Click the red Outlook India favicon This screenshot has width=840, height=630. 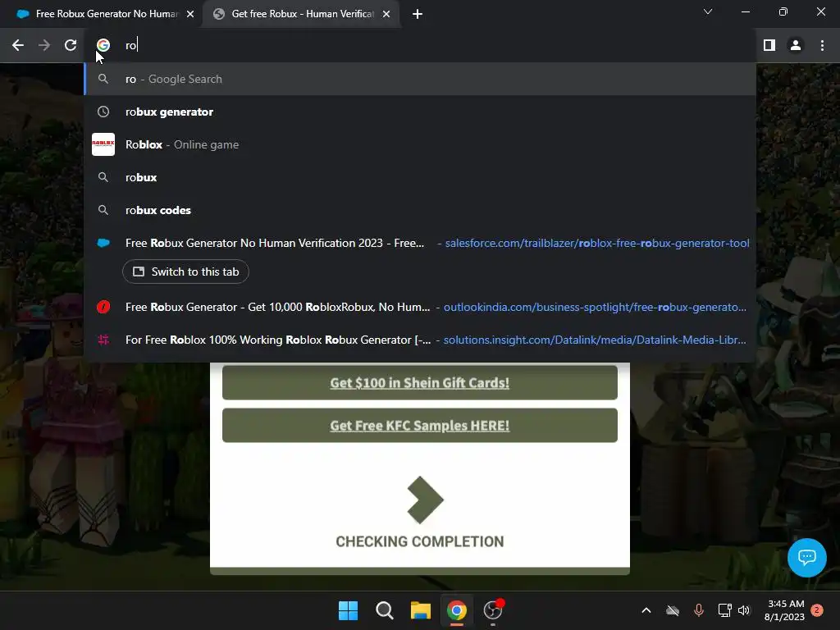(103, 307)
